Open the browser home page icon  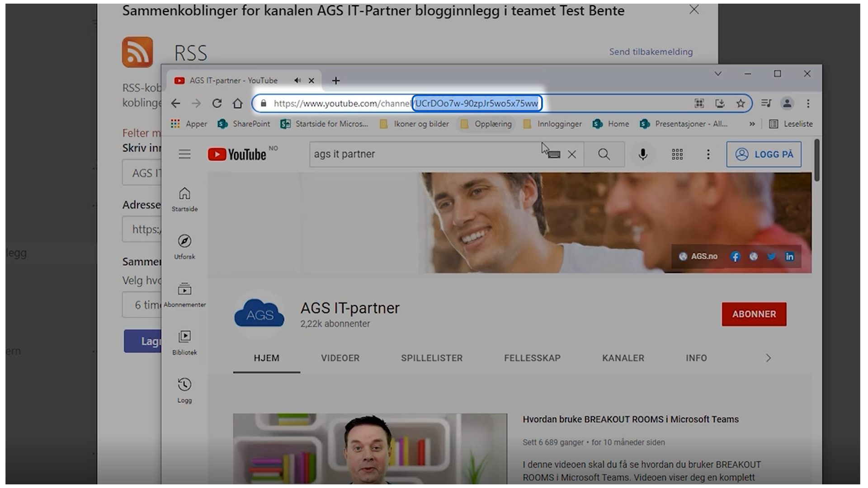click(x=238, y=103)
